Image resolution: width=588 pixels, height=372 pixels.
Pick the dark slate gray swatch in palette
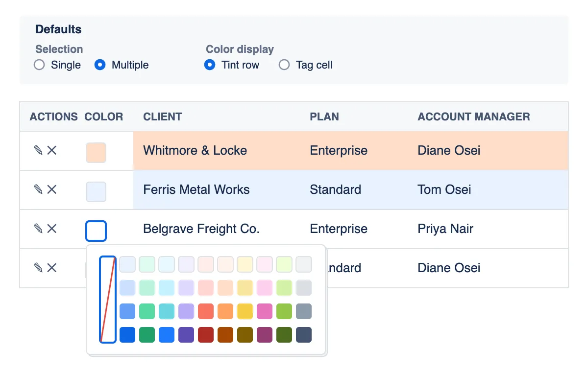304,335
